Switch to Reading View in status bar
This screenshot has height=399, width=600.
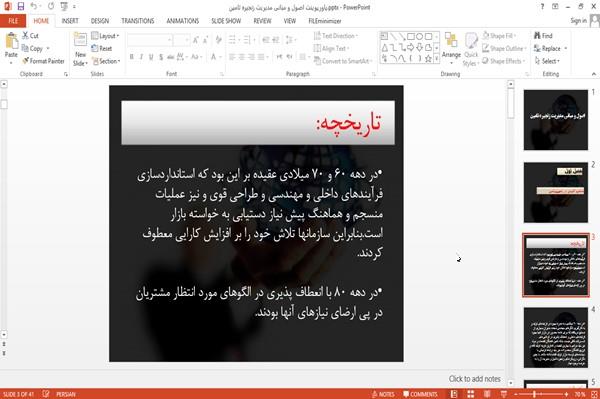point(487,394)
